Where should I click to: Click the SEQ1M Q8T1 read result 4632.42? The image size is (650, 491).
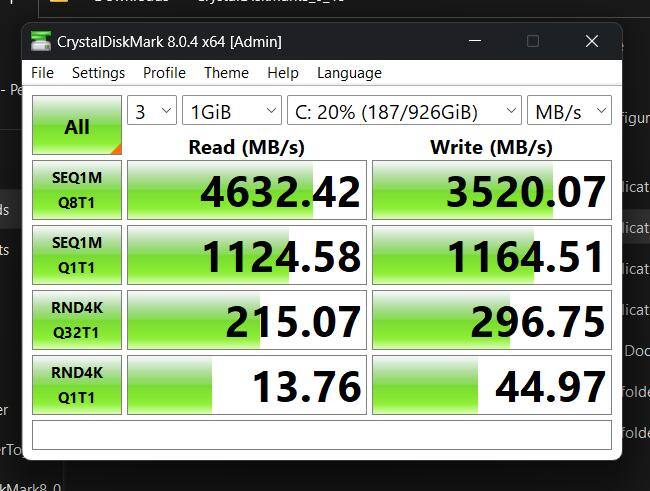[246, 191]
